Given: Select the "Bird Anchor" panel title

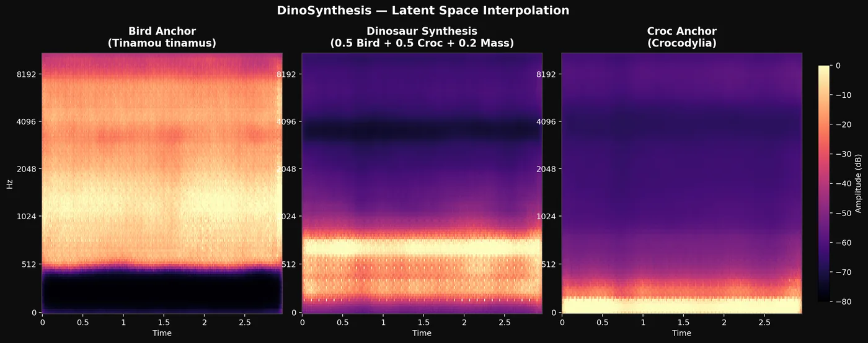Looking at the screenshot, I should pos(162,31).
